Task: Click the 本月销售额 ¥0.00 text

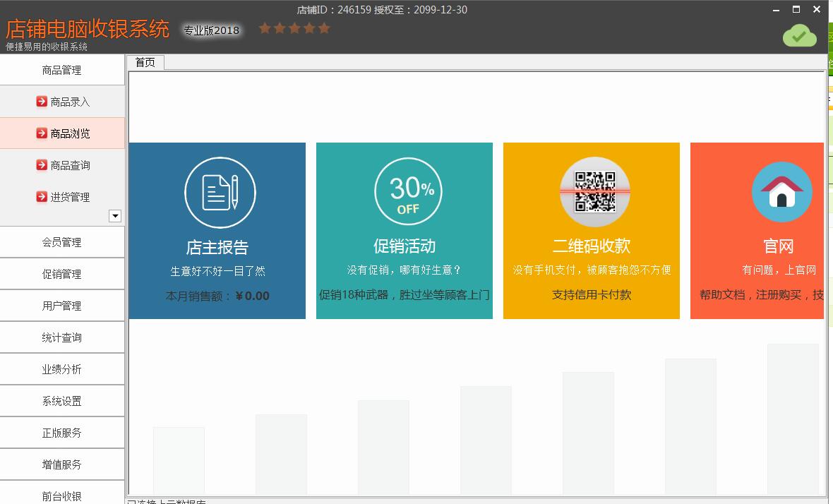Action: 217,296
